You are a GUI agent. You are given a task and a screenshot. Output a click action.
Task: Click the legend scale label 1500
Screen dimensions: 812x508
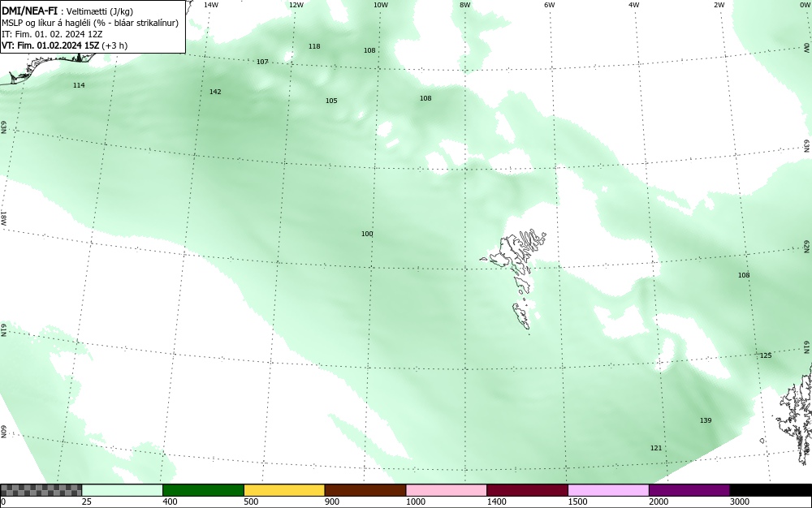578,502
